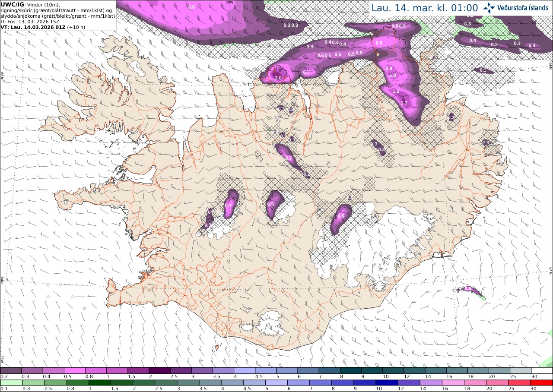Screen dimensions: 553x392
Task: Select the red 30 swatch in rain legend
Action: point(541,383)
